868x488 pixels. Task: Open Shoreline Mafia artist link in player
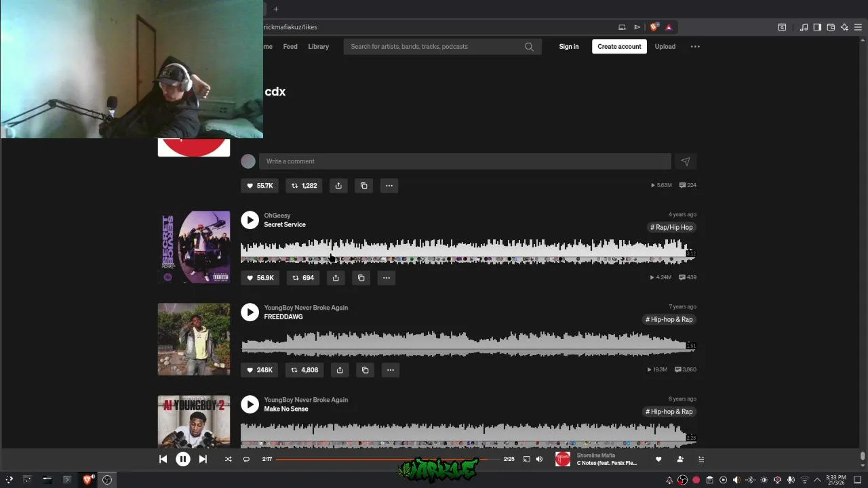pos(596,455)
